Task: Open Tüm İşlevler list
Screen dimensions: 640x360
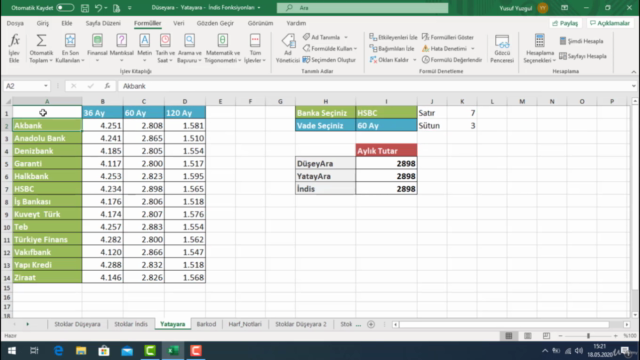Action: click(x=255, y=48)
